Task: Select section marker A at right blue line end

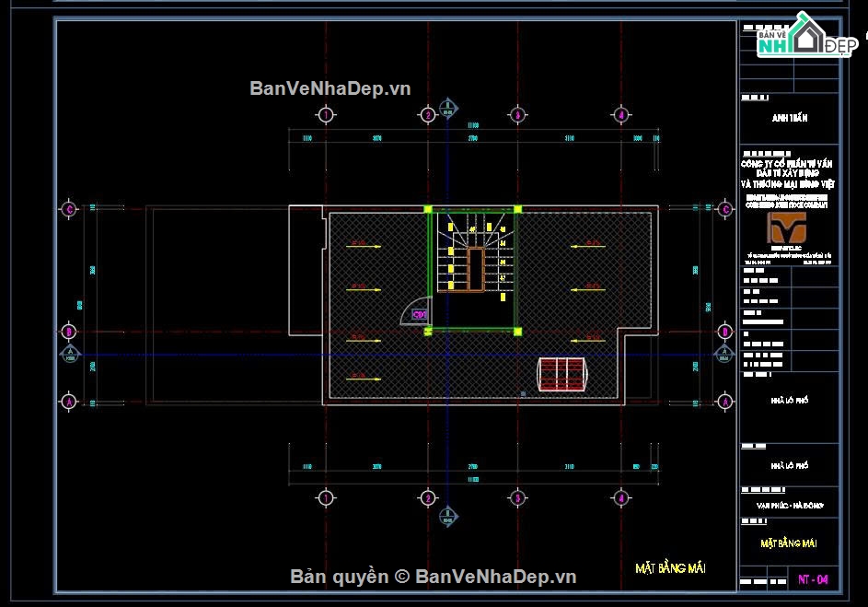Action: tap(724, 354)
